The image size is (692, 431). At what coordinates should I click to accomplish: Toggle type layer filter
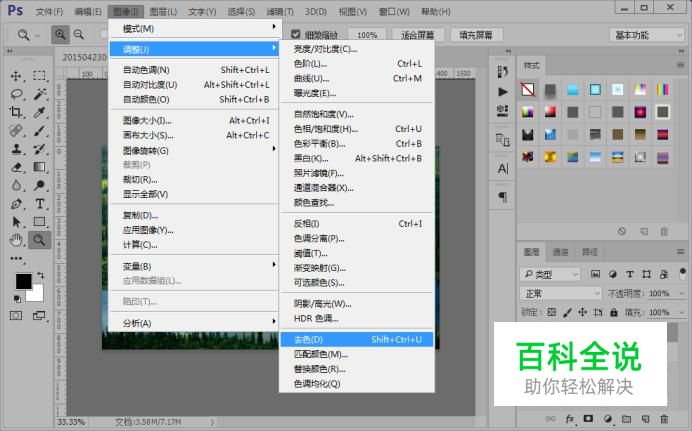[x=630, y=274]
